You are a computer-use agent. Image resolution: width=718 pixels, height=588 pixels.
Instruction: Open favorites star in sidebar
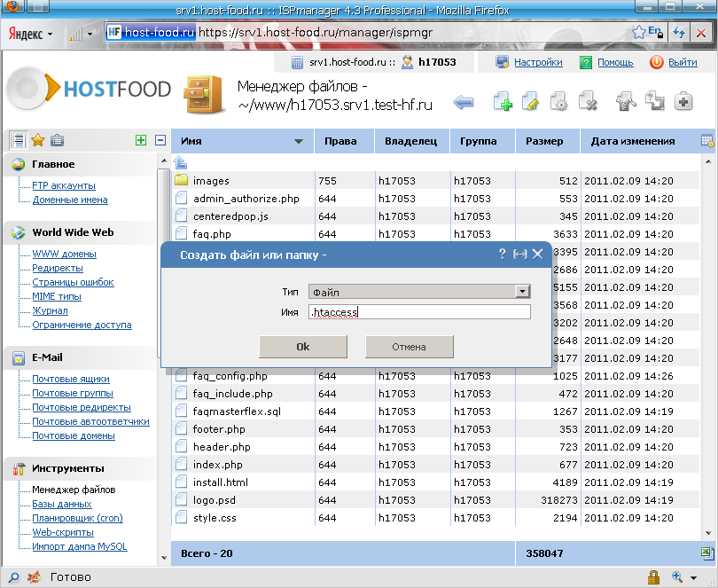coord(37,140)
